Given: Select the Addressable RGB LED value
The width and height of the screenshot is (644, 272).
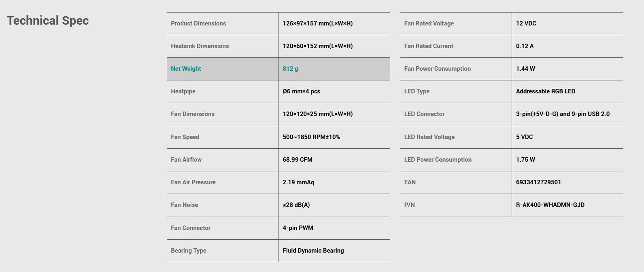Looking at the screenshot, I should pyautogui.click(x=546, y=91).
